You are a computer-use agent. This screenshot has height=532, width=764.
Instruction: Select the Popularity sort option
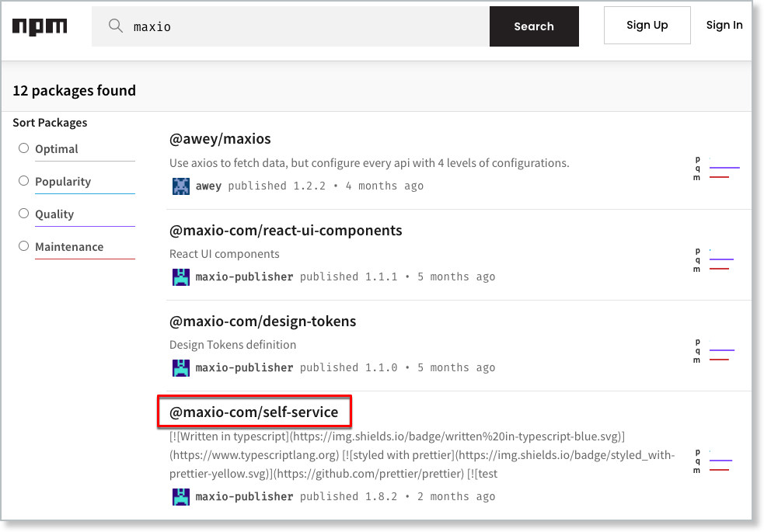coord(24,181)
